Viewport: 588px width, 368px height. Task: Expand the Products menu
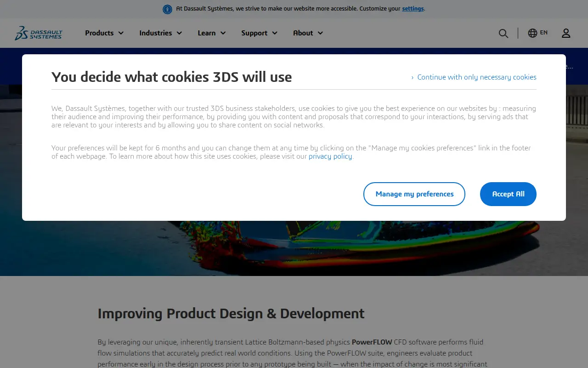(x=104, y=33)
